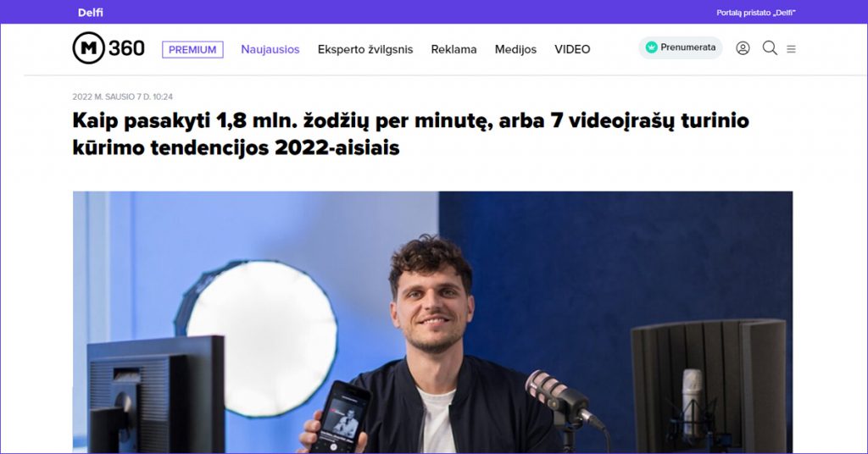868x454 pixels.
Task: Click the Delfi logo in the purple bar
Action: click(90, 12)
